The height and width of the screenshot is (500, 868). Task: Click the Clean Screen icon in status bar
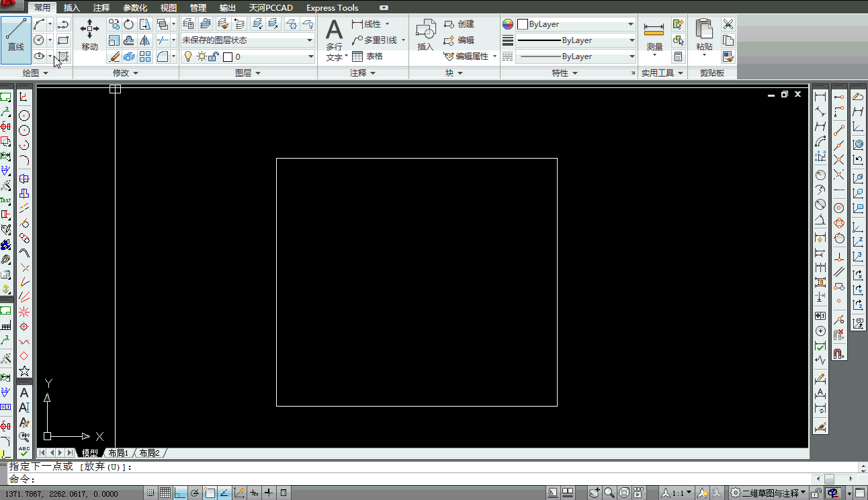[861, 493]
